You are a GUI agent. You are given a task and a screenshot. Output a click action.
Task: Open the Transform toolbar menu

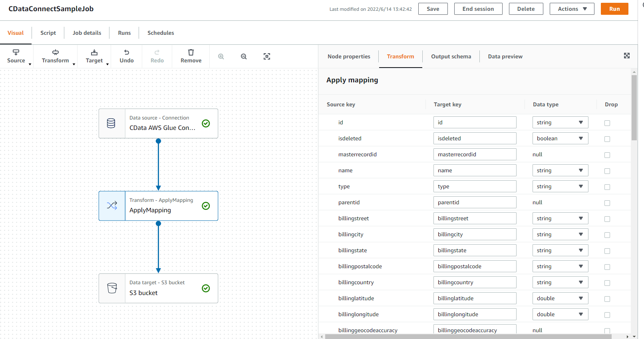coord(56,56)
